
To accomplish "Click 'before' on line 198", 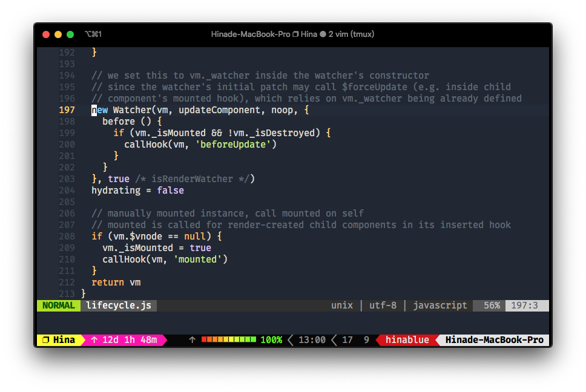I will point(119,122).
